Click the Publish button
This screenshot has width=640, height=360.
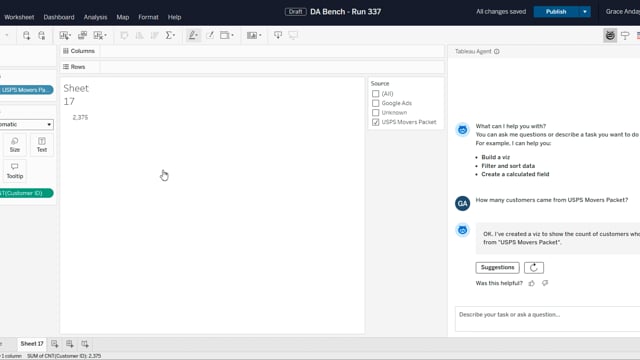point(556,12)
